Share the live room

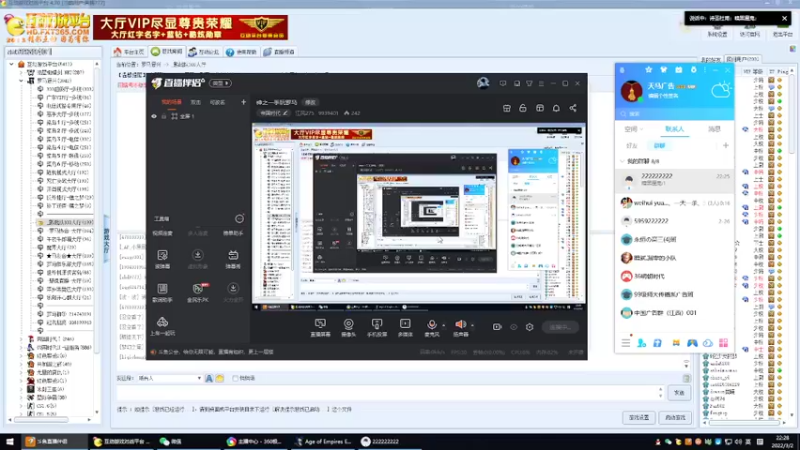coord(573,108)
